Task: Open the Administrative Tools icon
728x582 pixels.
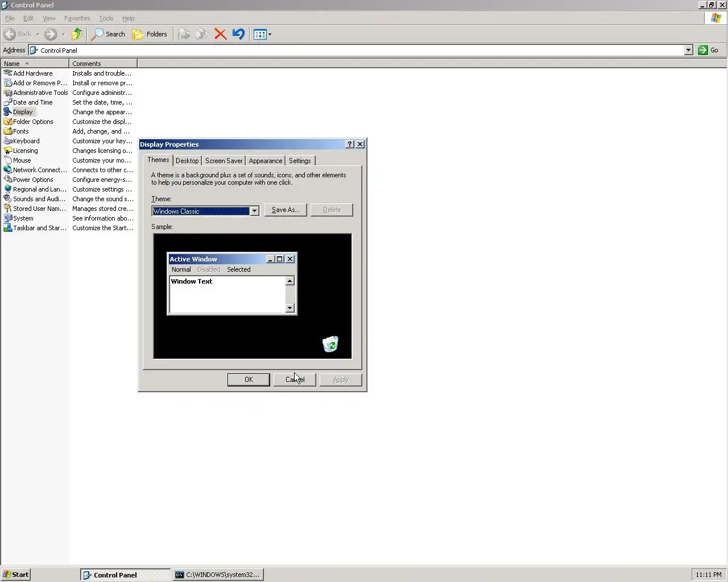Action: click(x=8, y=93)
